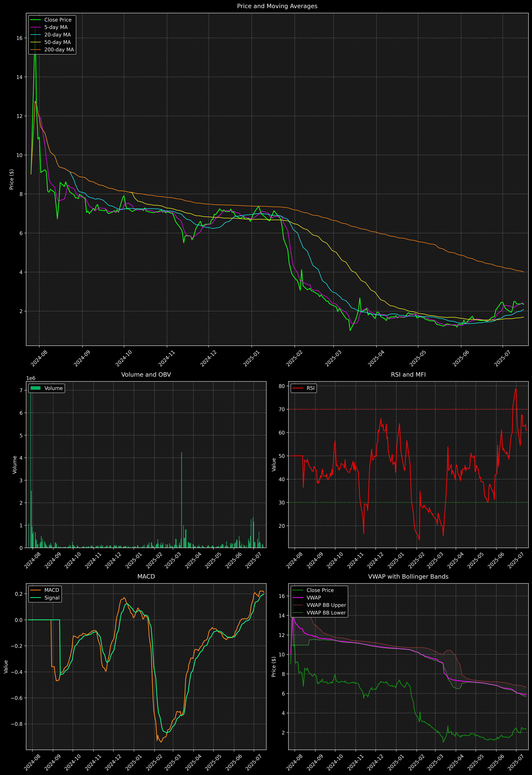Click the 'Price ($)' axis label of VWAP chart
Image resolution: width=532 pixels, height=775 pixels.
coord(274,667)
